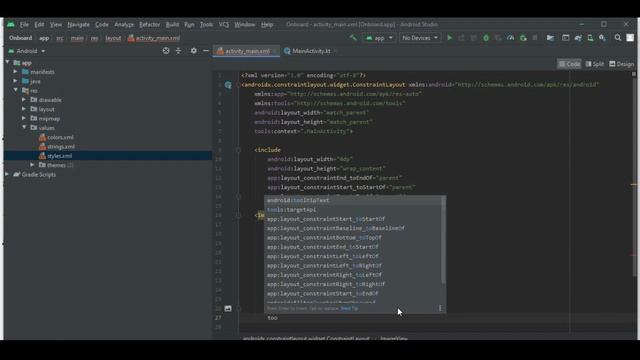Collapse the values folder
The height and width of the screenshot is (360, 640).
pyautogui.click(x=24, y=128)
